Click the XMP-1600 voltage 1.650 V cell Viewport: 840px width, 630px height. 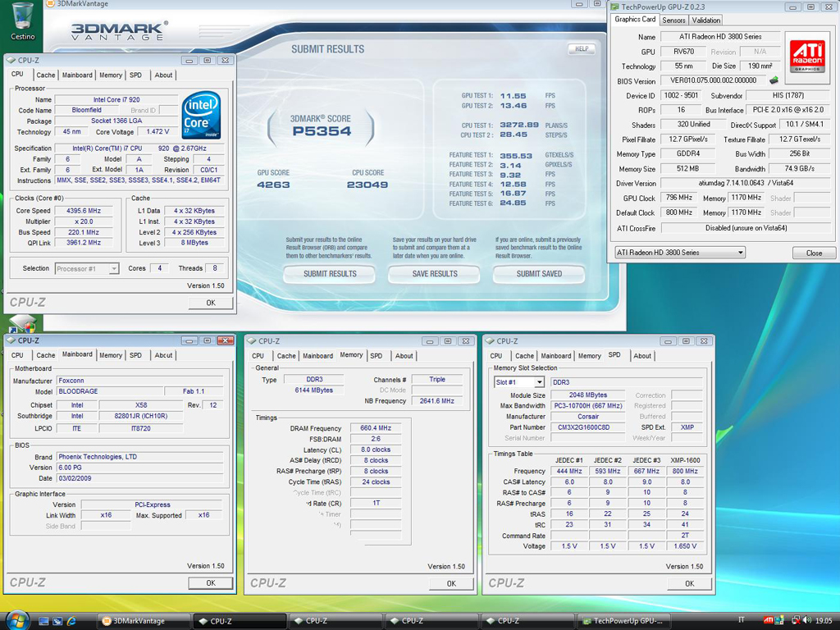coord(685,546)
